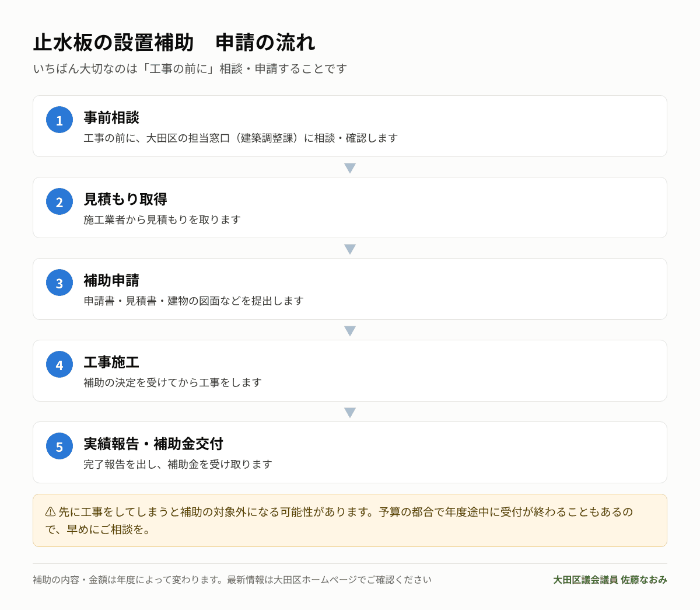Click the title 止水板の設置補助 申請の流れ
Image resolution: width=700 pixels, height=610 pixels.
[174, 43]
